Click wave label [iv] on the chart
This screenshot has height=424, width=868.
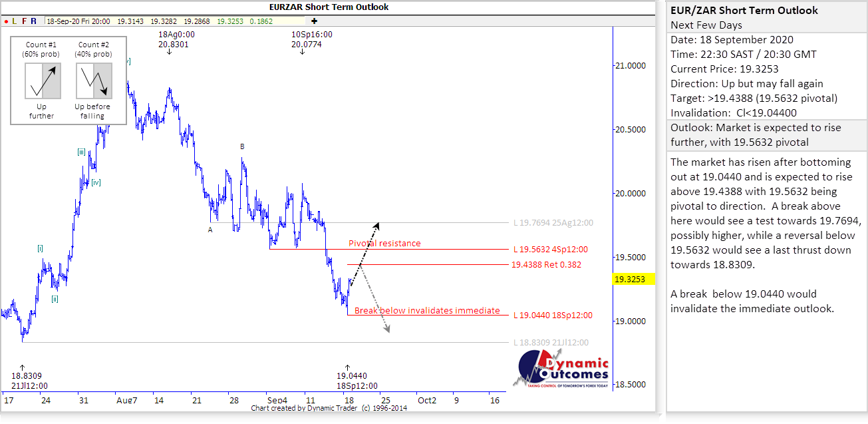tap(96, 182)
